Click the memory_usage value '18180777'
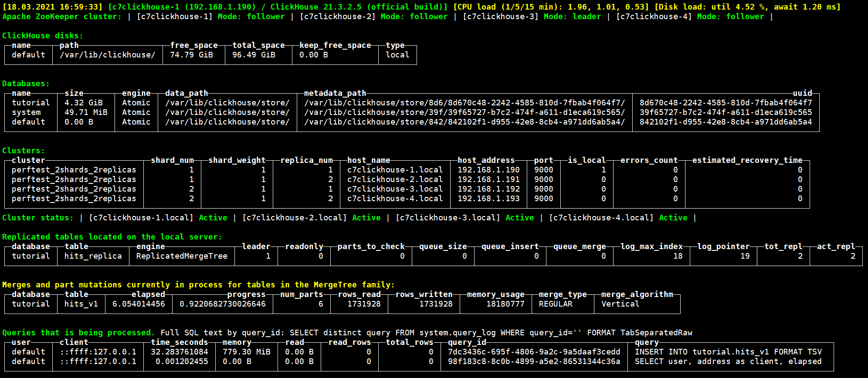The width and height of the screenshot is (868, 378). pos(505,304)
